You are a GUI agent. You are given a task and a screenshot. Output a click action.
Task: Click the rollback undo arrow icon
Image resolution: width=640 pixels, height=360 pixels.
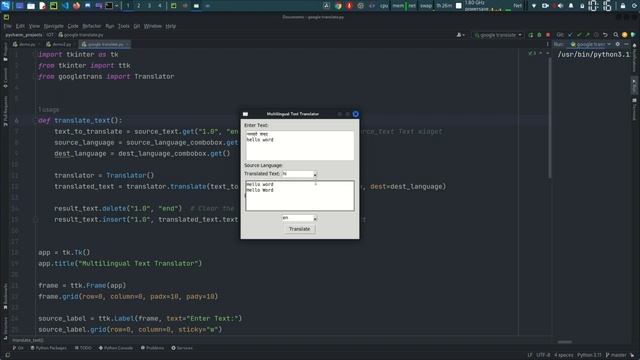[x=605, y=35]
